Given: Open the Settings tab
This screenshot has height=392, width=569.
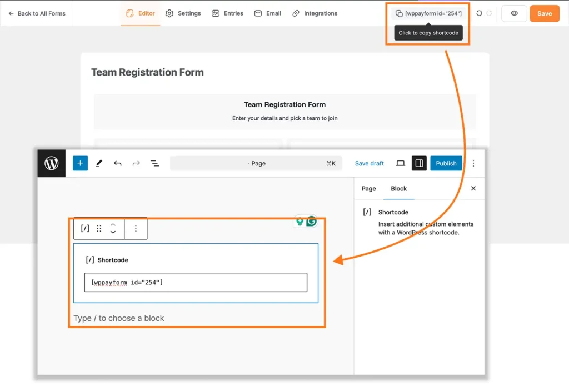Looking at the screenshot, I should point(183,13).
